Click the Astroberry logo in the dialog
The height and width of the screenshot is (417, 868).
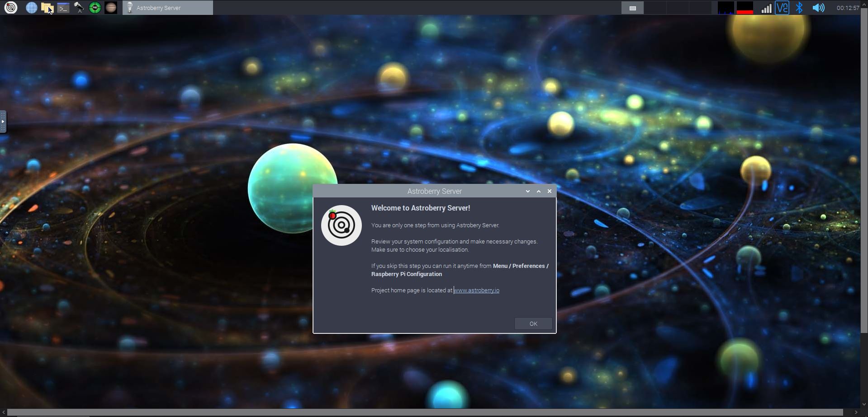pos(342,225)
